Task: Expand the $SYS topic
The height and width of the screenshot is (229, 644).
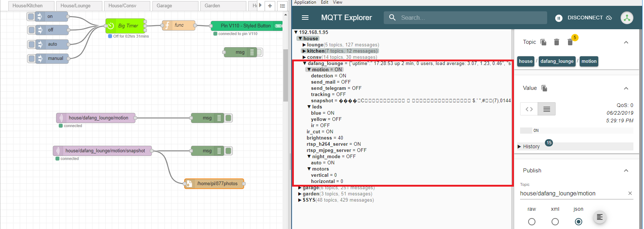Action: click(x=300, y=200)
